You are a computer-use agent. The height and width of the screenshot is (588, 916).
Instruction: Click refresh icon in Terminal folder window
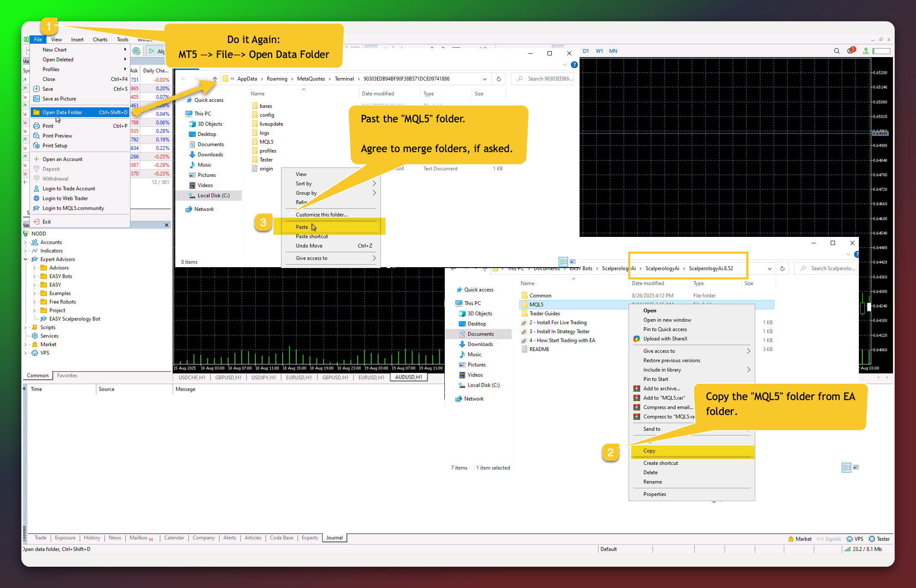pos(499,79)
